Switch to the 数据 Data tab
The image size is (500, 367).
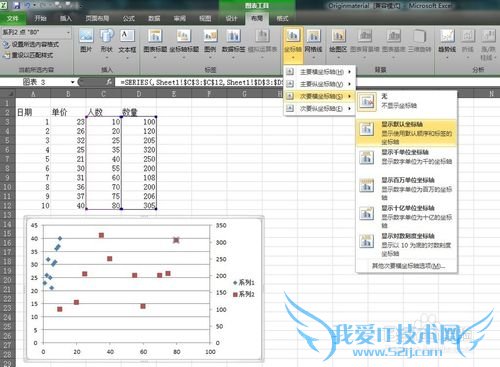pos(154,18)
